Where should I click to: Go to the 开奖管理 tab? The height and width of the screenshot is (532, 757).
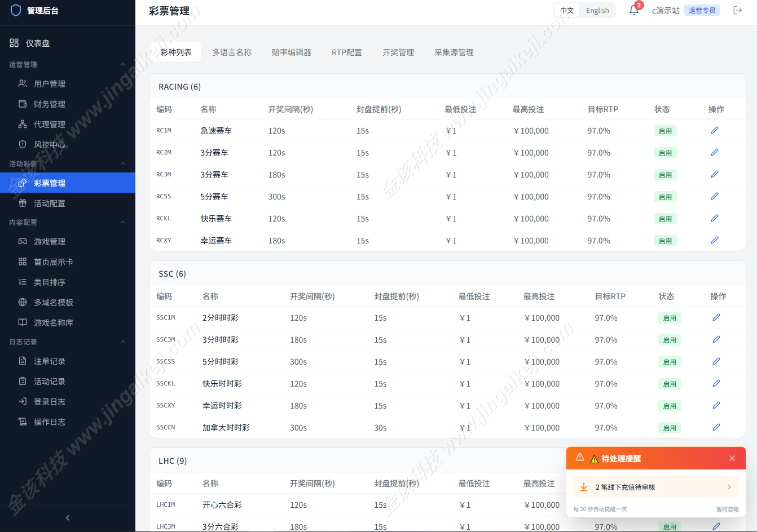point(398,52)
